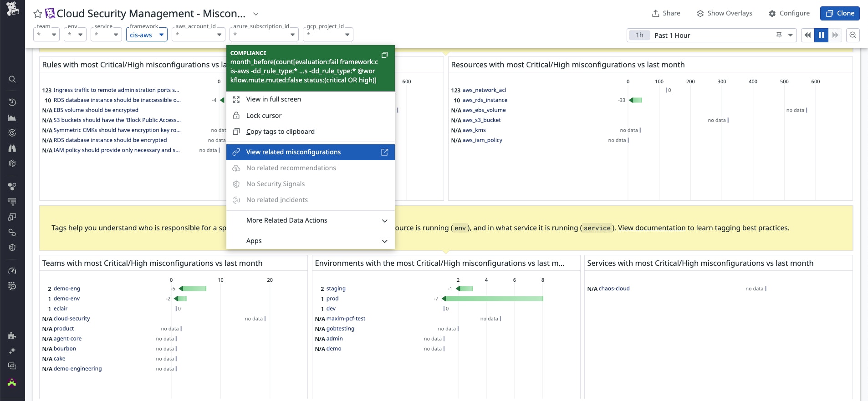Image resolution: width=868 pixels, height=401 pixels.
Task: Click the Clone button
Action: point(840,13)
